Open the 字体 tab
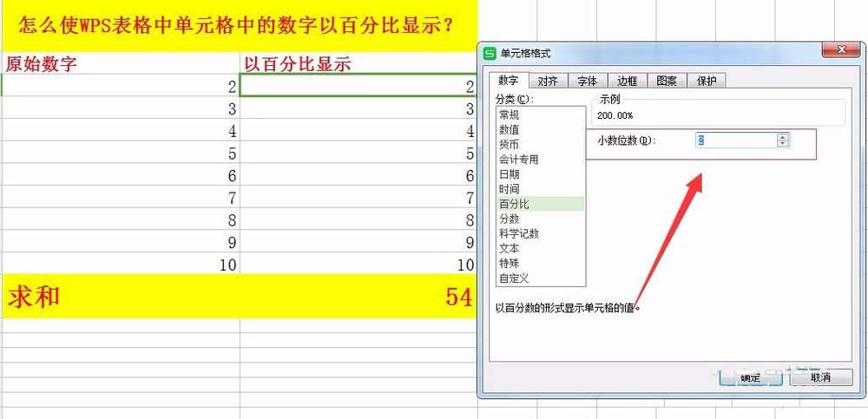The image size is (868, 419). [587, 81]
